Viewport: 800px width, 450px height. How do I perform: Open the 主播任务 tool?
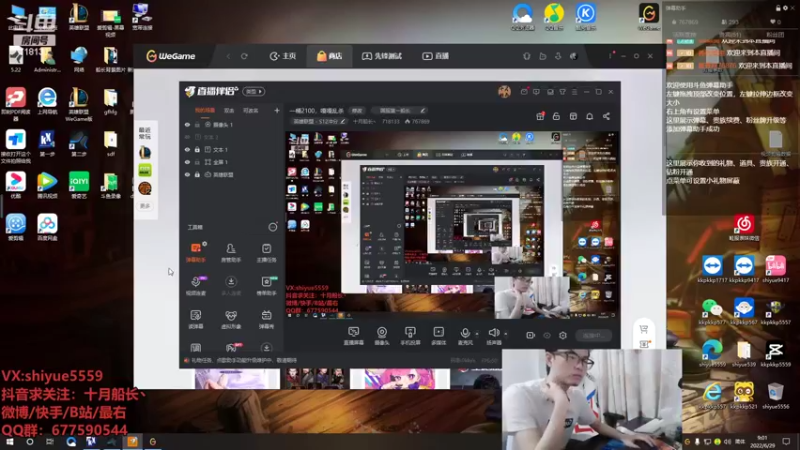click(x=266, y=252)
